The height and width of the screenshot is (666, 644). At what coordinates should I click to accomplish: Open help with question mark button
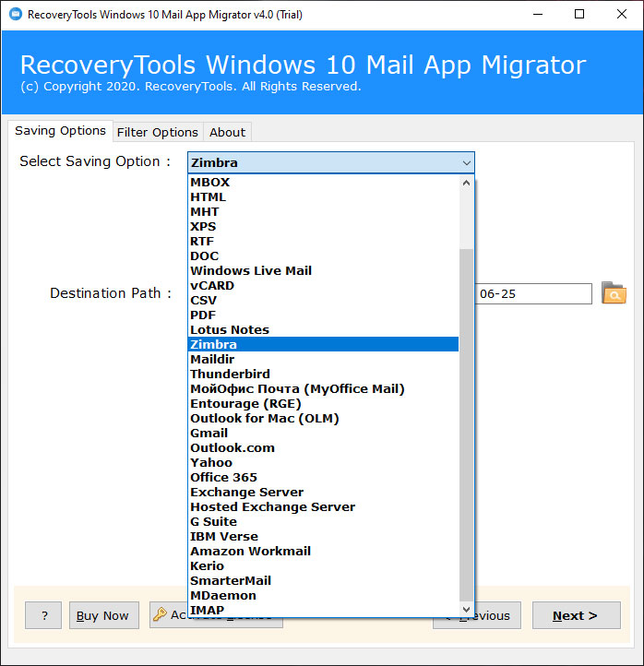(x=43, y=615)
